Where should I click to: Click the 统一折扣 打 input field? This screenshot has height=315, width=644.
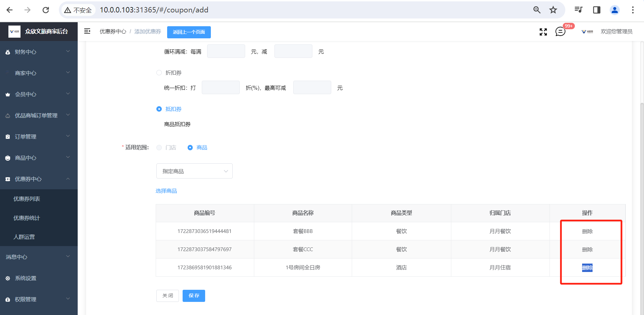(221, 87)
